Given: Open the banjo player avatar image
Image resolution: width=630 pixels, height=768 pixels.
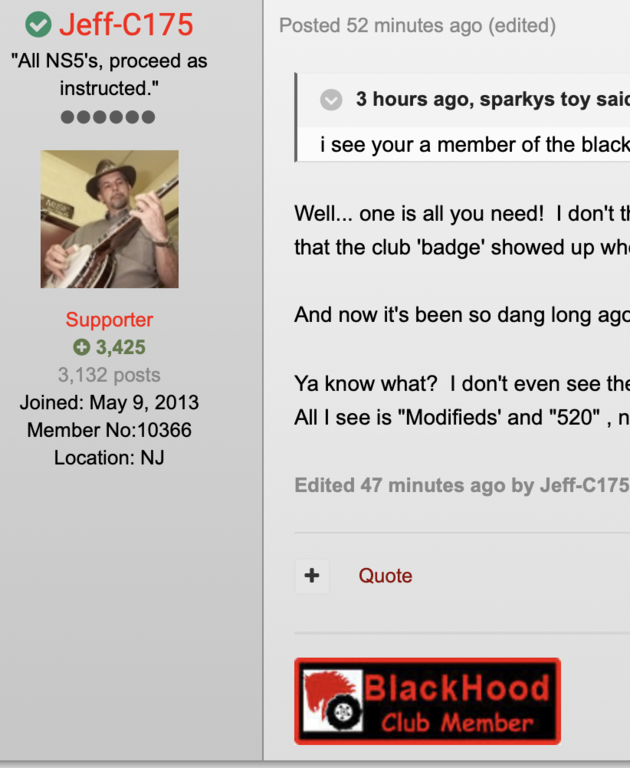Looking at the screenshot, I should pos(109,219).
